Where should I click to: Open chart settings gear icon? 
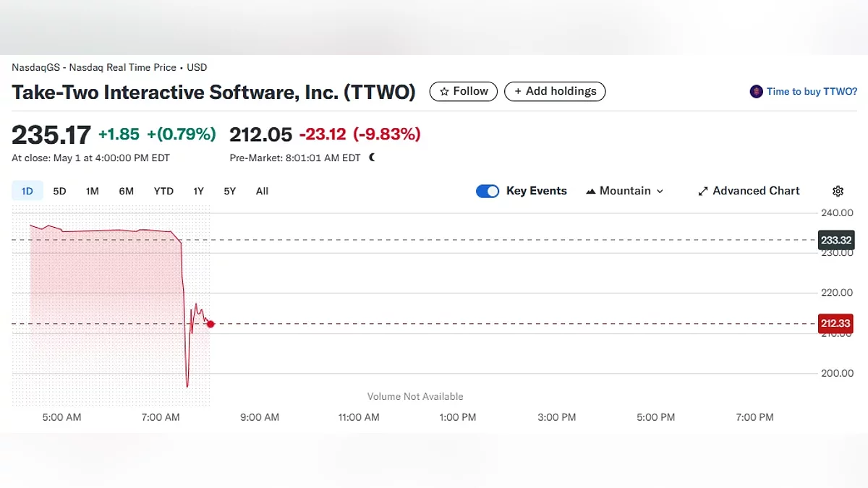pos(838,192)
